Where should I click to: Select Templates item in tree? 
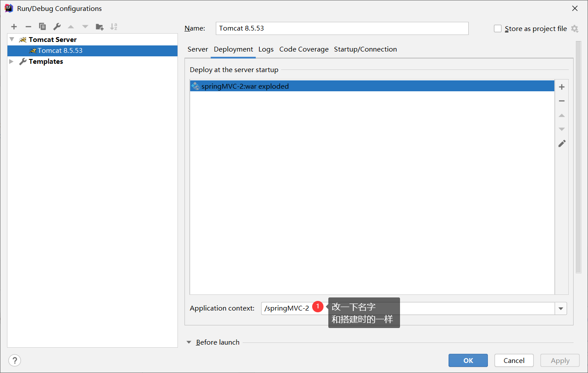[x=92, y=62]
